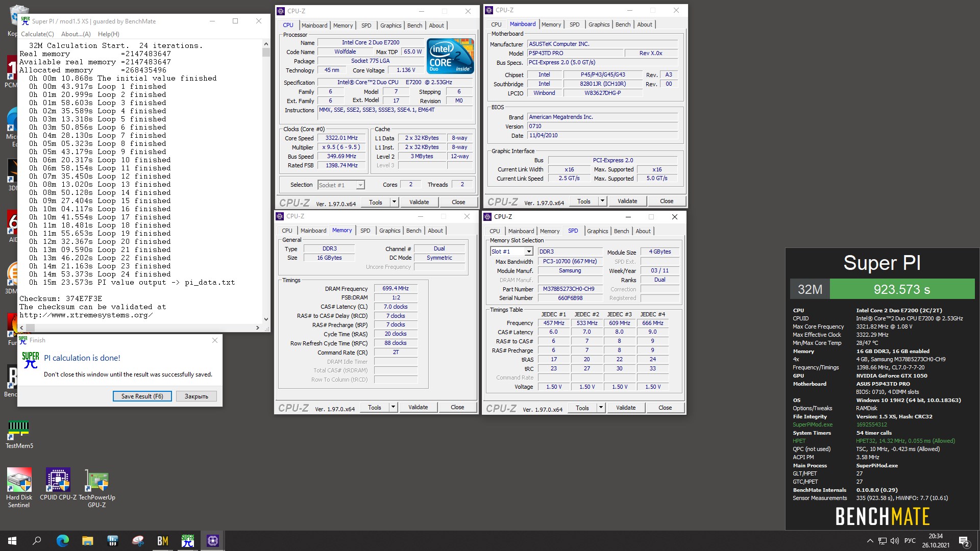Click Model field P5P43TD PRO
The image size is (980, 551).
click(575, 53)
